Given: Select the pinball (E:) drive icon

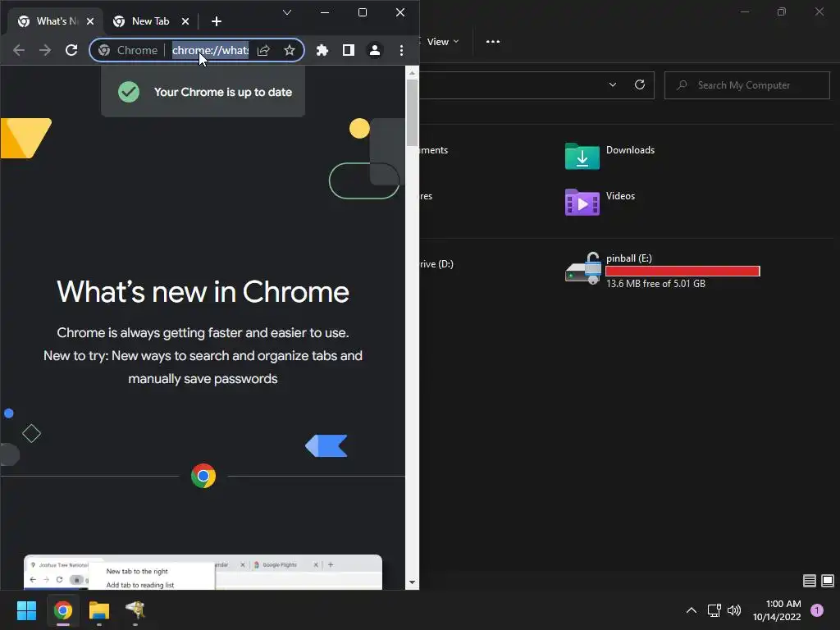Looking at the screenshot, I should tap(583, 268).
